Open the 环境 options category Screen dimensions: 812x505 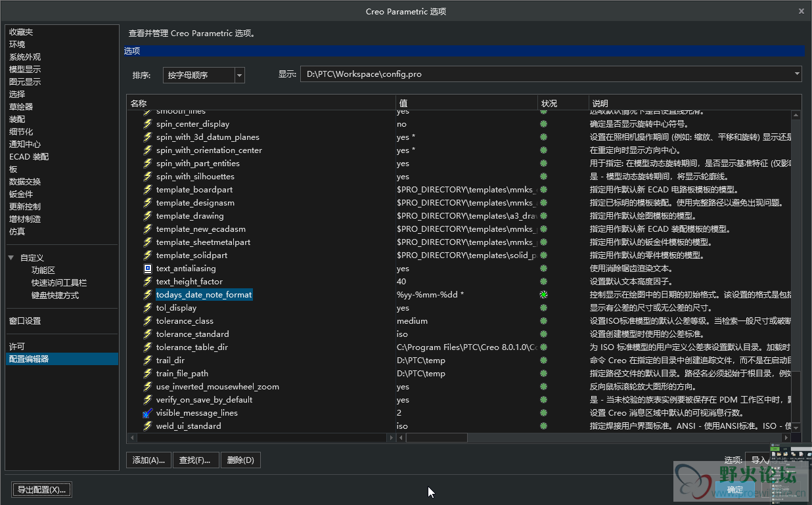tap(17, 45)
